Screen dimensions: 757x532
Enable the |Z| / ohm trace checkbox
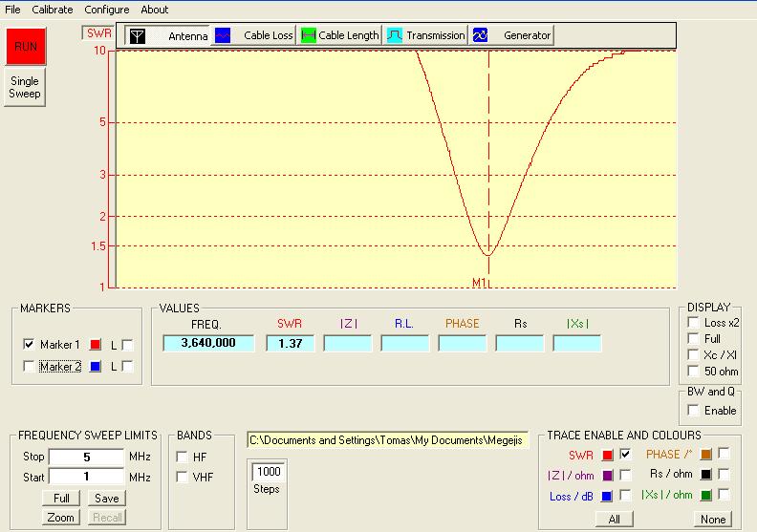click(x=625, y=475)
